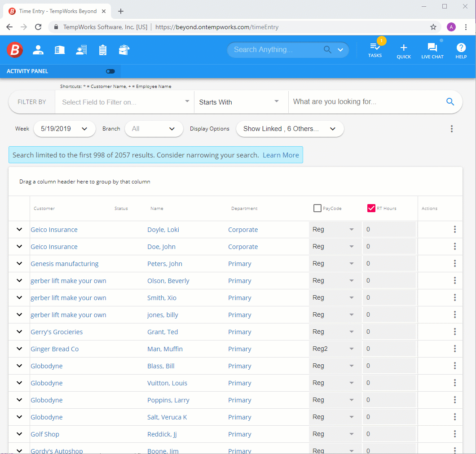Open pay code dropdown for Doyle, Loki
This screenshot has height=454, width=476.
335,229
